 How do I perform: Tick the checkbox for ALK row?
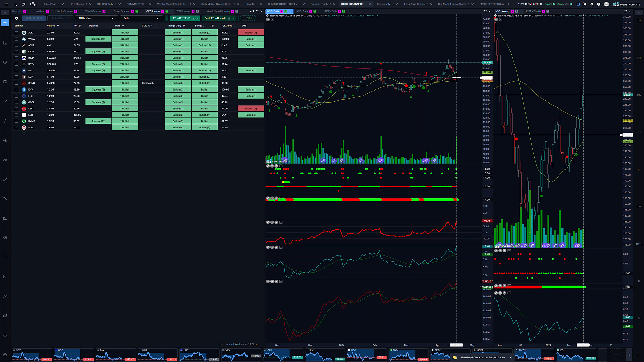(16, 33)
